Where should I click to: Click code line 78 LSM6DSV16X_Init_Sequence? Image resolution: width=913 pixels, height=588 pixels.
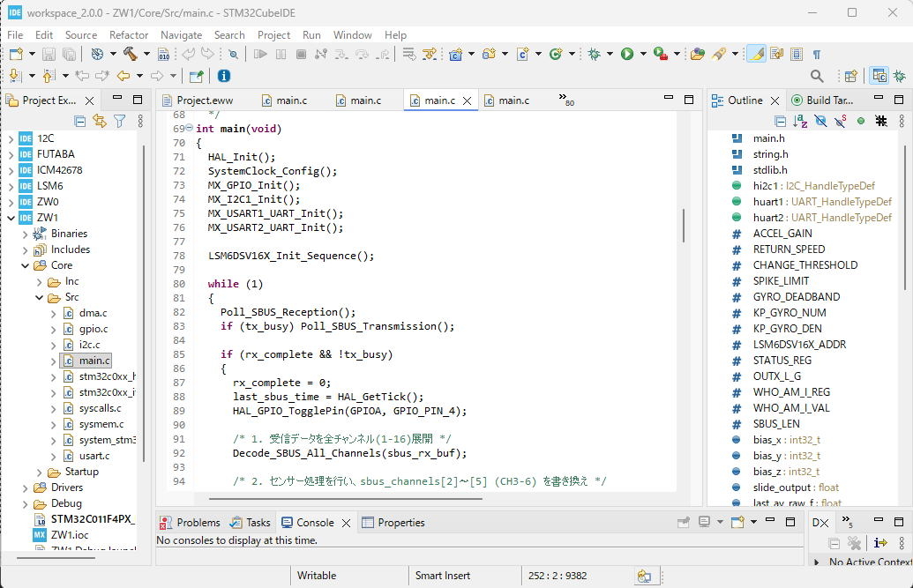(x=291, y=256)
